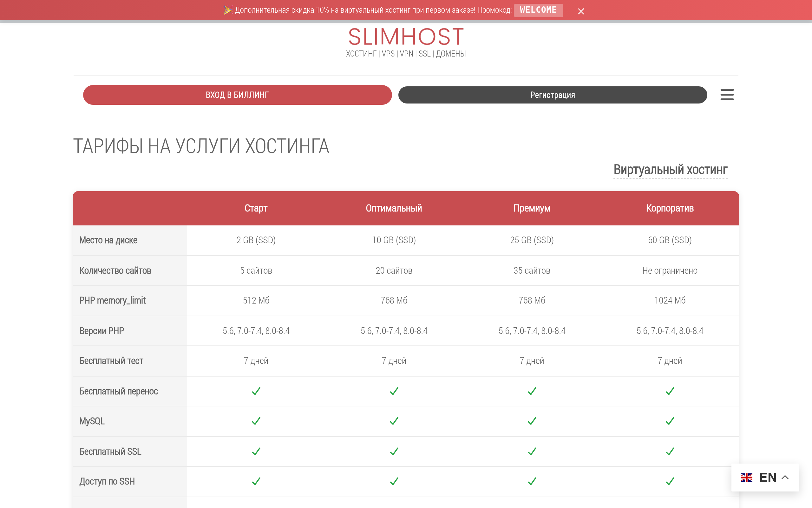Click the 1024 Мб memory limit cell
Image resolution: width=812 pixels, height=508 pixels.
670,300
